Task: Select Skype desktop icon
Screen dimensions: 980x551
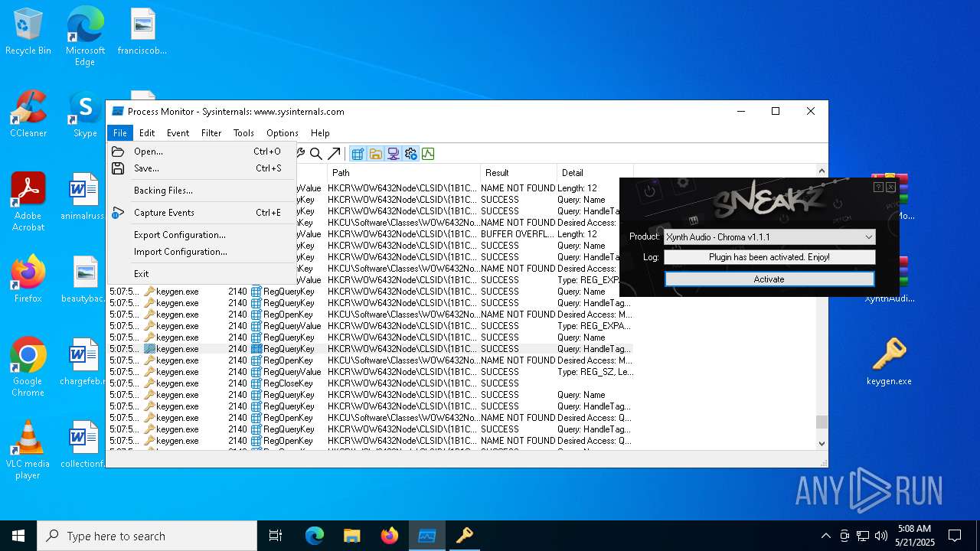Action: 85,115
